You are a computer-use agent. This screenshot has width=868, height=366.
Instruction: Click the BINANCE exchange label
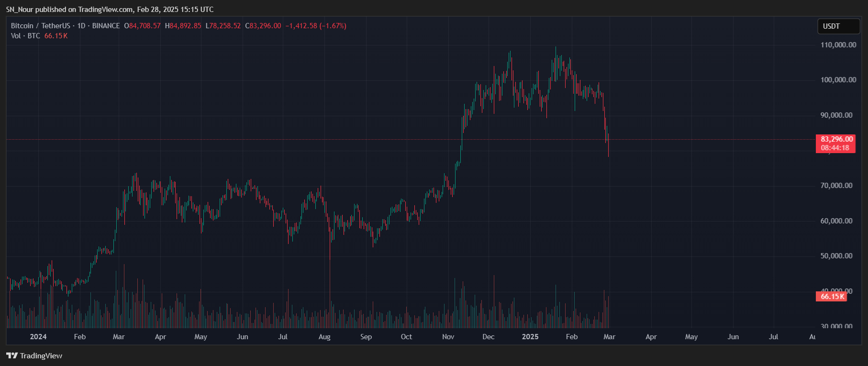pyautogui.click(x=106, y=26)
